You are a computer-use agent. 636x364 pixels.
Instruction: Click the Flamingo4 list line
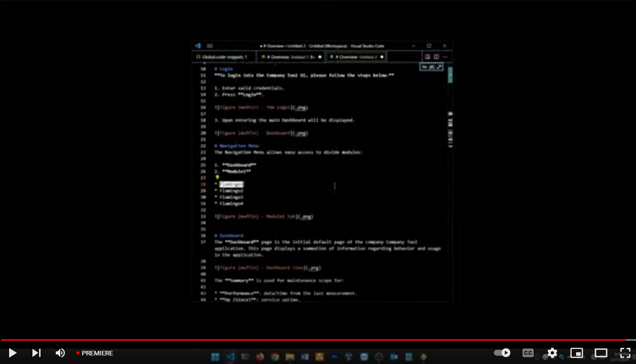coord(229,204)
